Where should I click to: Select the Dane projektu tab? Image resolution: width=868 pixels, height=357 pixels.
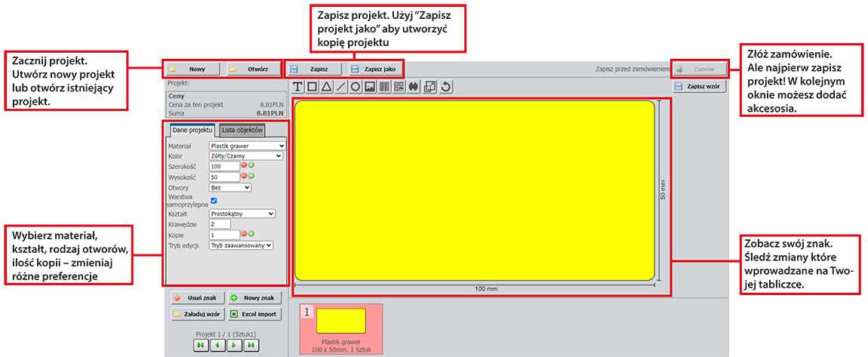tap(192, 131)
